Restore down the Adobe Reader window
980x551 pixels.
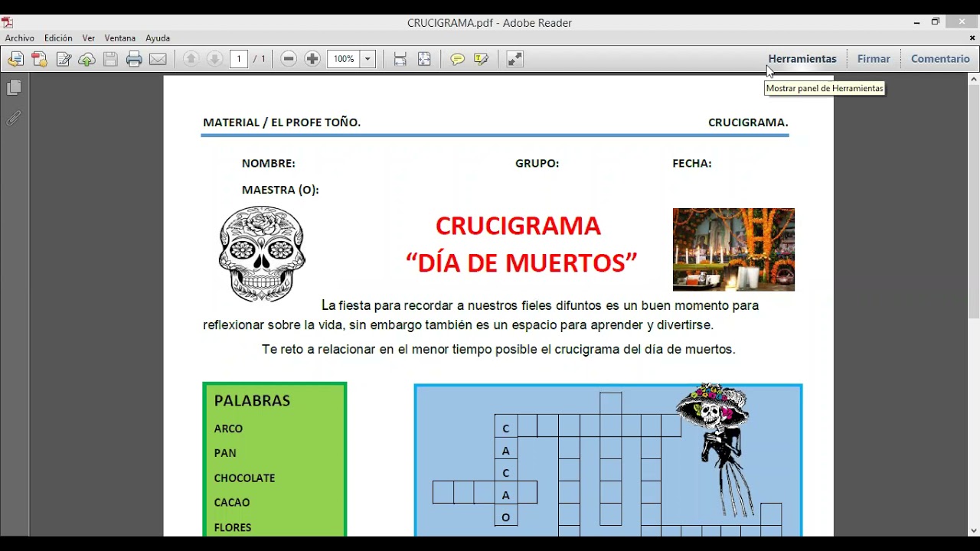936,22
